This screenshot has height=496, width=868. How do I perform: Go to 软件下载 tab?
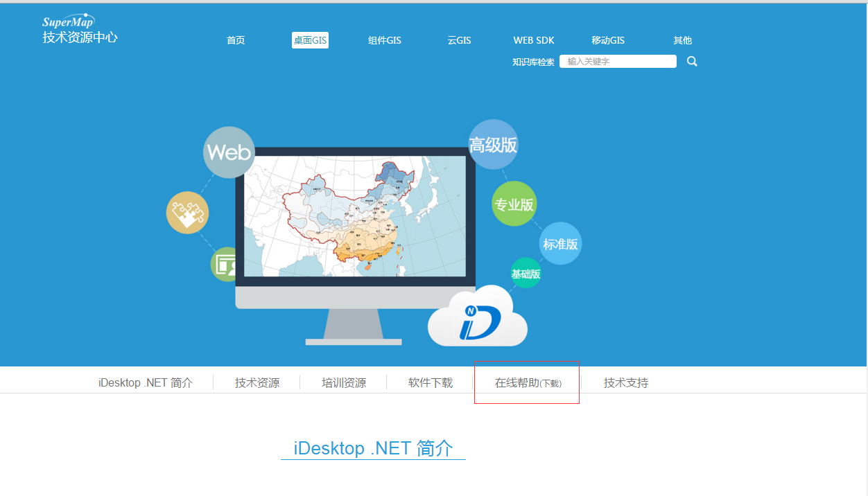click(431, 382)
